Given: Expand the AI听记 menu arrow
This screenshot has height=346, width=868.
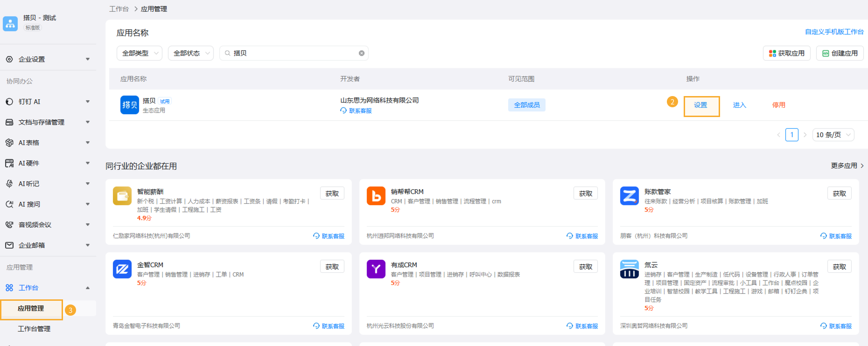Looking at the screenshot, I should point(88,184).
